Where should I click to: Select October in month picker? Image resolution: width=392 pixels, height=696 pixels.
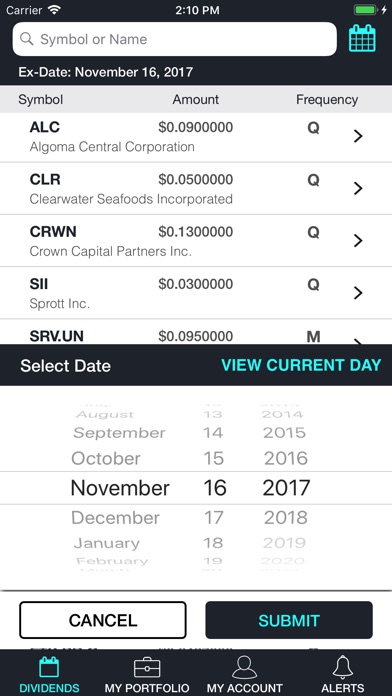[x=106, y=459]
